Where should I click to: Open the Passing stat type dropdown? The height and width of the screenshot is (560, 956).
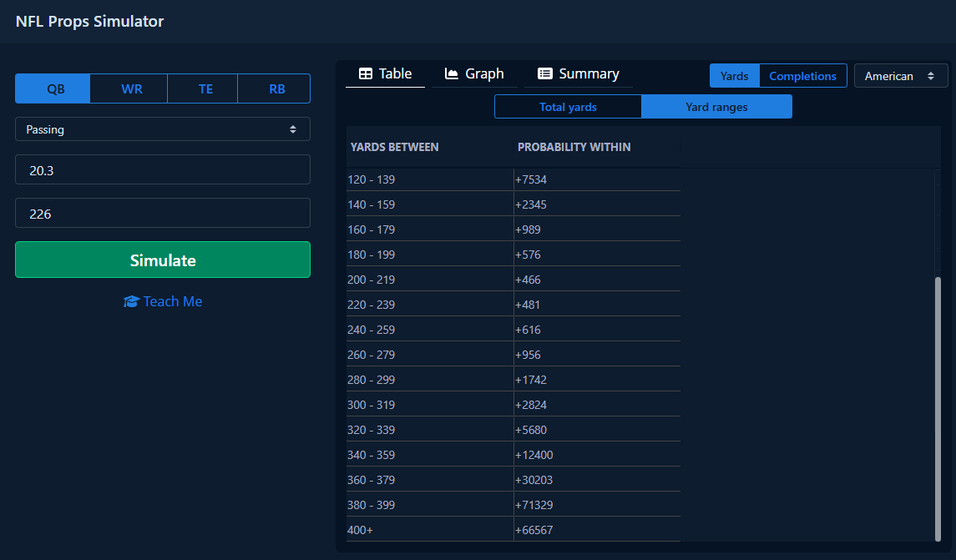(x=163, y=129)
